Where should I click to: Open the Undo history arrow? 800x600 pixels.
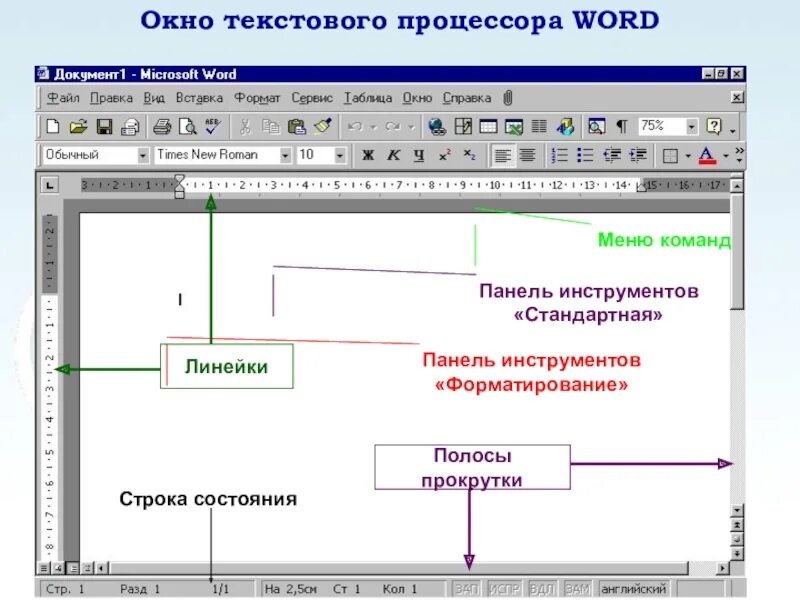pos(373,127)
